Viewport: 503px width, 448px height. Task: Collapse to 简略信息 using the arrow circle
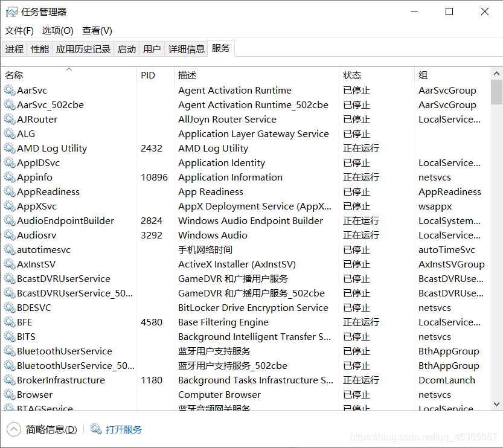pyautogui.click(x=14, y=429)
